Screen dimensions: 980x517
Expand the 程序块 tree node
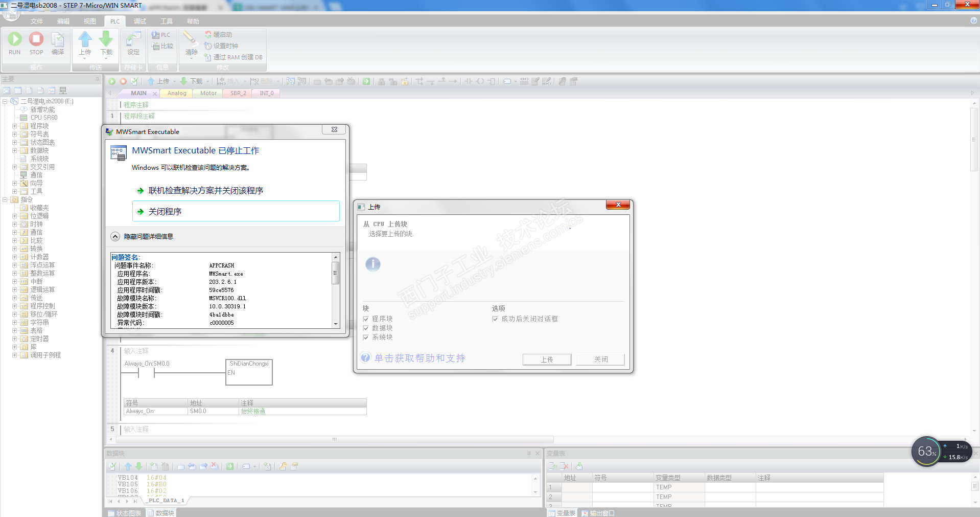[14, 126]
